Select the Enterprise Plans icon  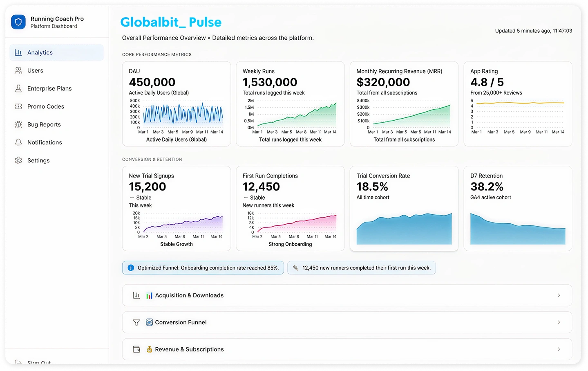point(18,88)
